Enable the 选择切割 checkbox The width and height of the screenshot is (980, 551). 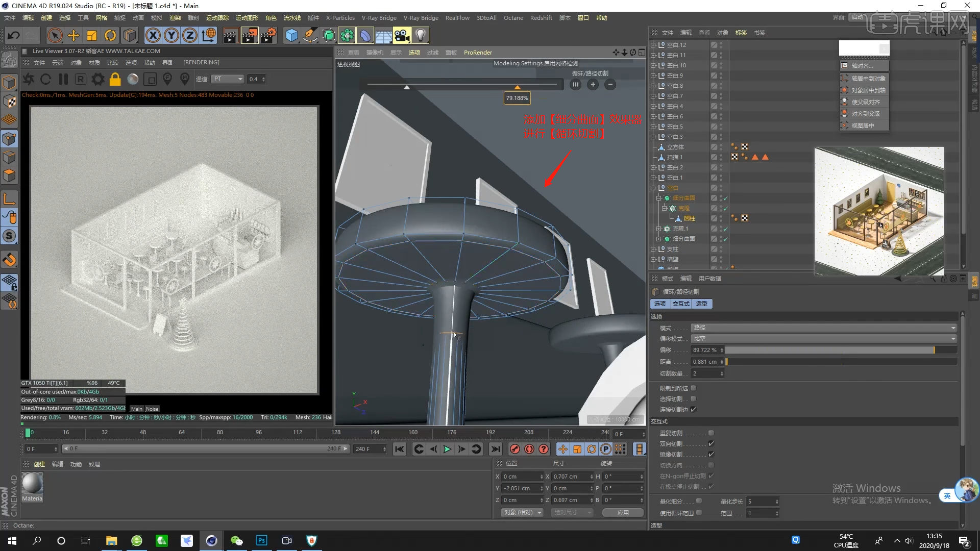tap(693, 399)
